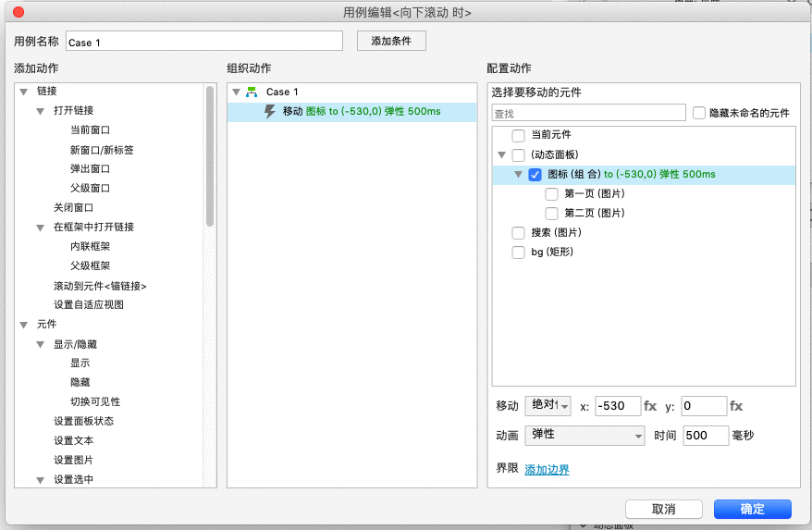Viewport: 812px width, 530px height.
Task: Open the 动画 dropdown showing 弹性
Action: point(584,435)
